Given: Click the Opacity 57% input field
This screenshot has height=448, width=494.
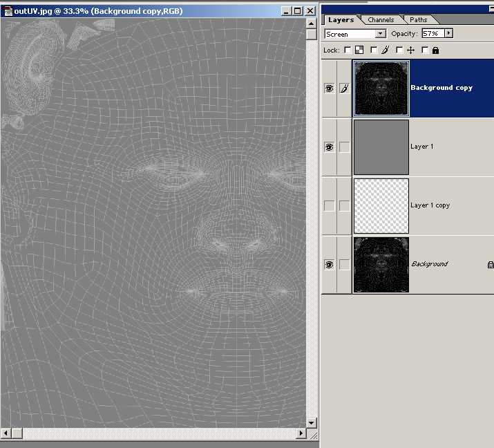Looking at the screenshot, I should [x=433, y=33].
